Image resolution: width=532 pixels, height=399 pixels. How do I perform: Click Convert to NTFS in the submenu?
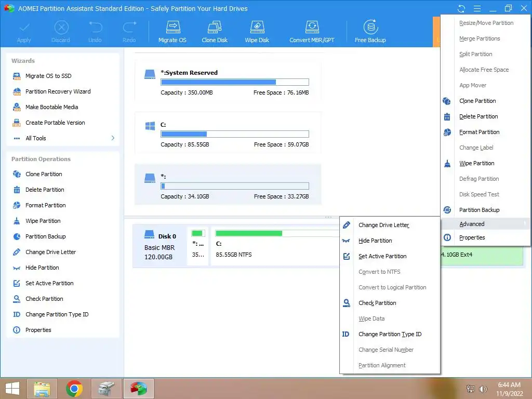[379, 272]
